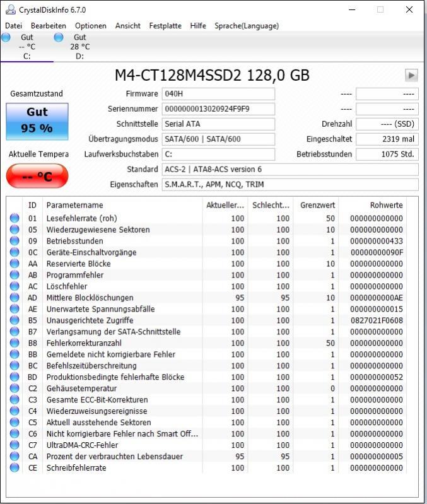The image size is (427, 504).
Task: Click status icon for Befehlszeitüberschreitung
Action: pyautogui.click(x=15, y=365)
